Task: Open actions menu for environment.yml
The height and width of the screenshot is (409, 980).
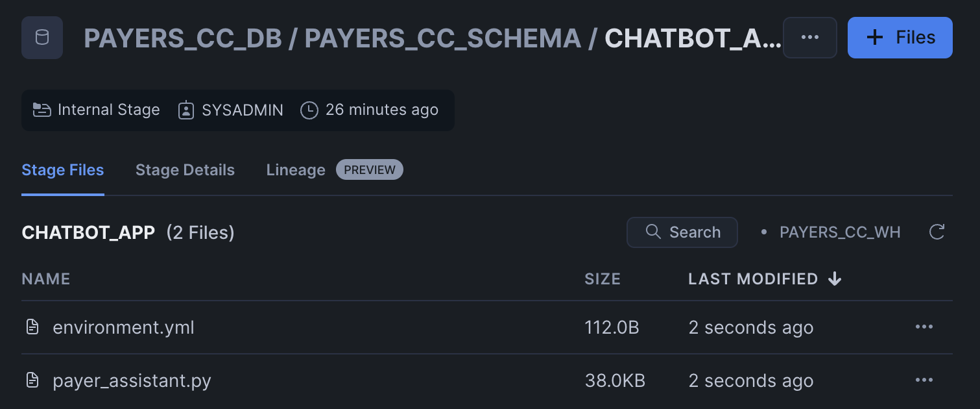Action: pos(924,327)
